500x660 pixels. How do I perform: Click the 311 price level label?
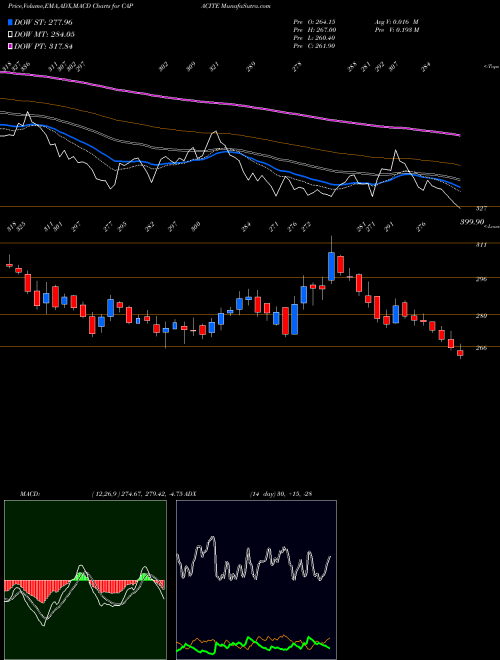[x=481, y=245]
